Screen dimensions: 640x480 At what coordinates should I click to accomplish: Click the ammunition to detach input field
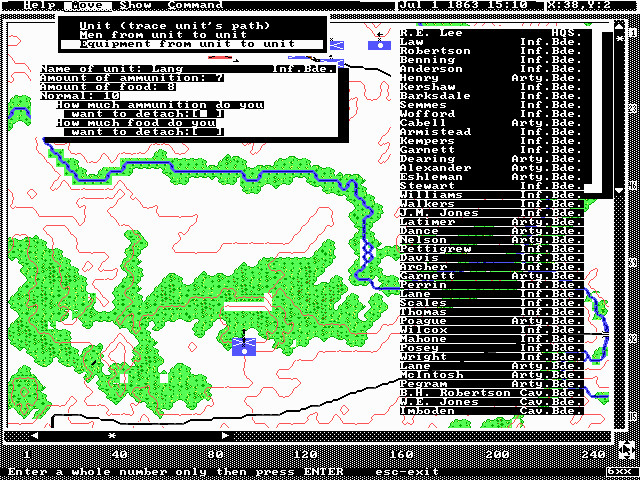pos(208,114)
